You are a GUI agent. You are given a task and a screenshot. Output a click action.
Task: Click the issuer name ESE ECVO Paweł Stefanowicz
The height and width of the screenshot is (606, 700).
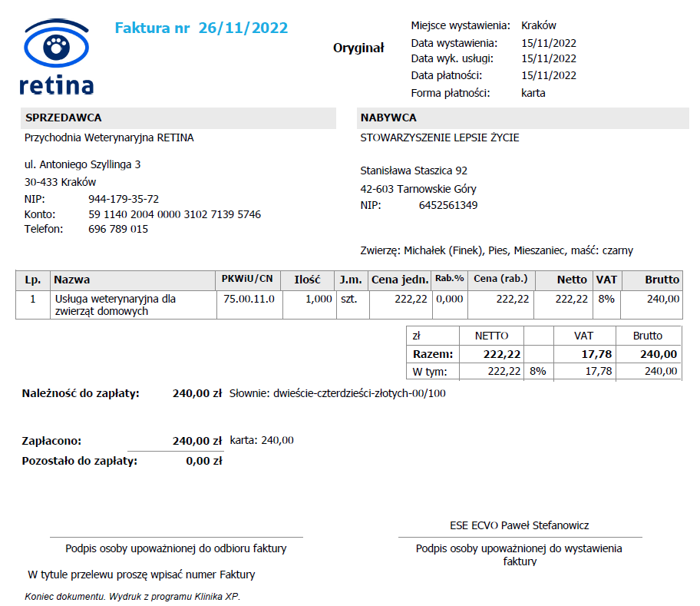click(519, 525)
